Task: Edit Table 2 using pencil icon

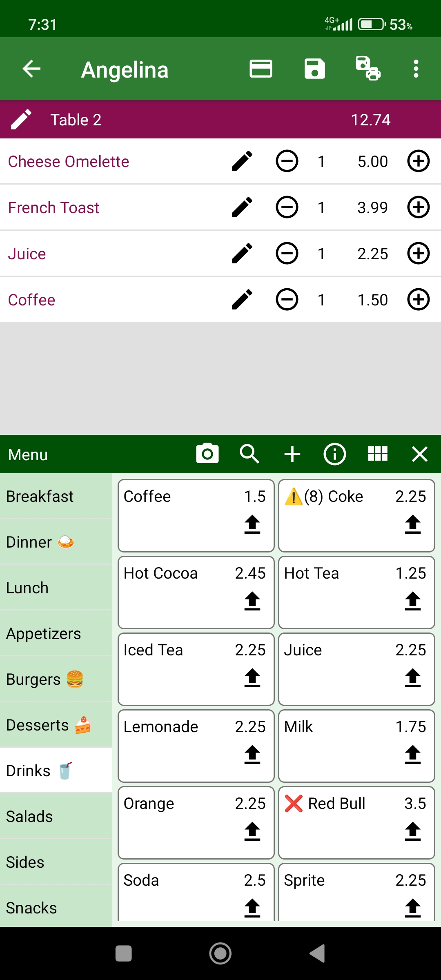Action: [x=21, y=119]
